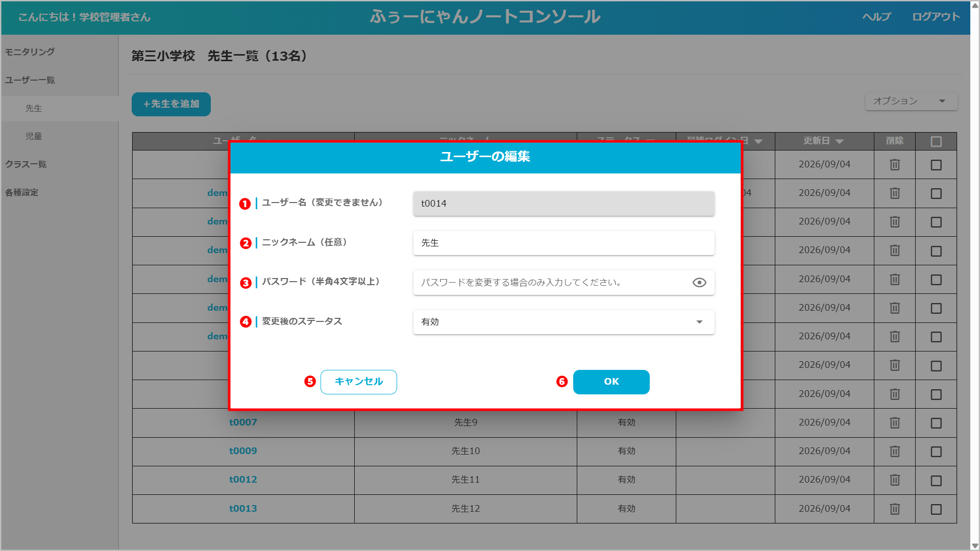Click red number 5 marker beside キャンセル
Image resolution: width=980 pixels, height=551 pixels.
coord(310,382)
